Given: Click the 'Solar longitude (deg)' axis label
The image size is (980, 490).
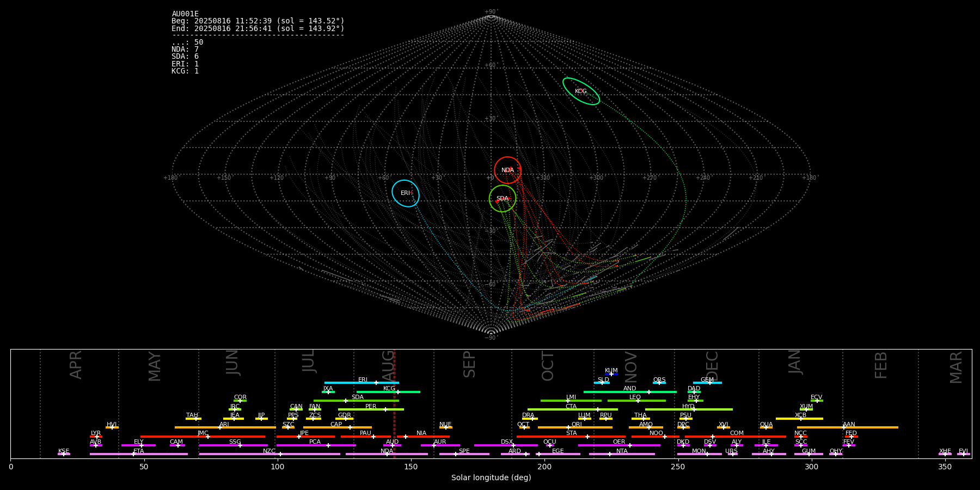Looking at the screenshot, I should [x=491, y=477].
